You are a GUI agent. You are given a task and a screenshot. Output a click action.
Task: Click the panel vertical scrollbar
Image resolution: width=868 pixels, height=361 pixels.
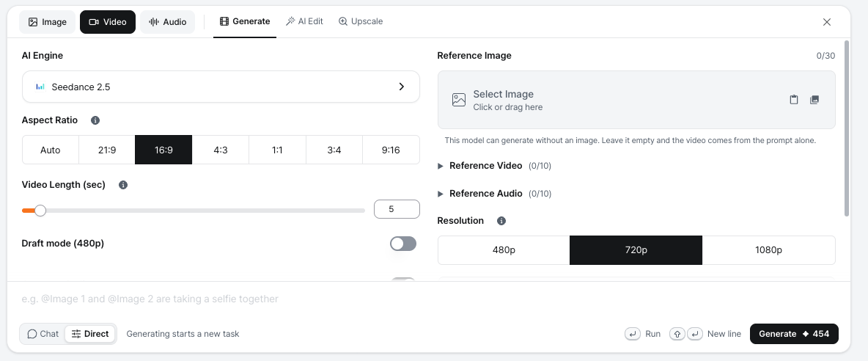point(847,128)
